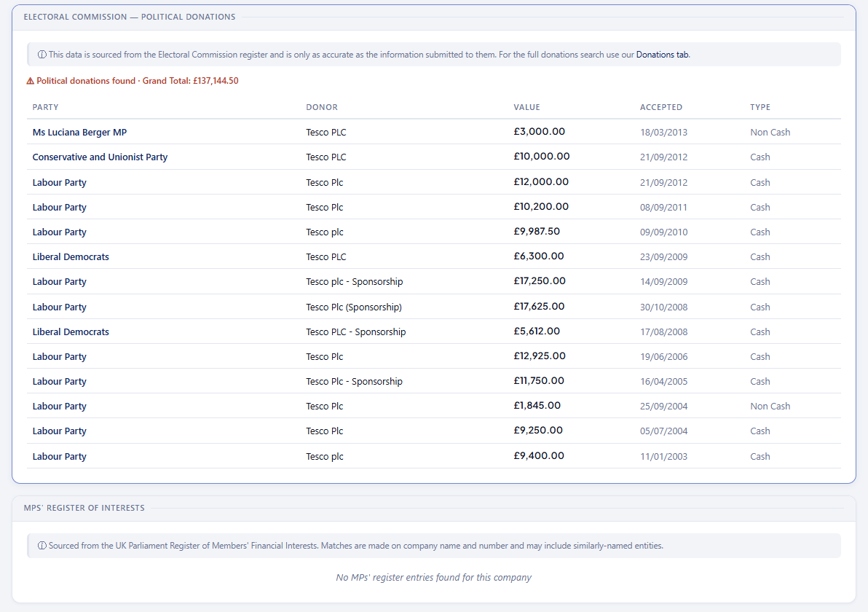The image size is (868, 612).
Task: Click the info icon before 'This data is sourced'
Action: click(x=42, y=54)
